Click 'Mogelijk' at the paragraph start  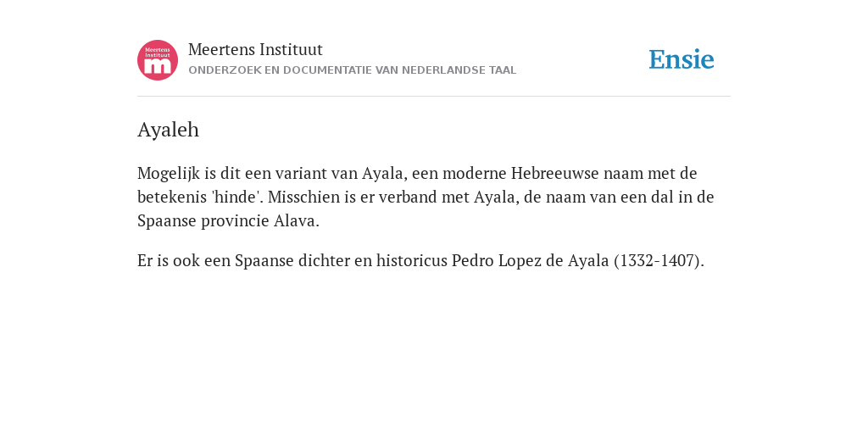[160, 174]
